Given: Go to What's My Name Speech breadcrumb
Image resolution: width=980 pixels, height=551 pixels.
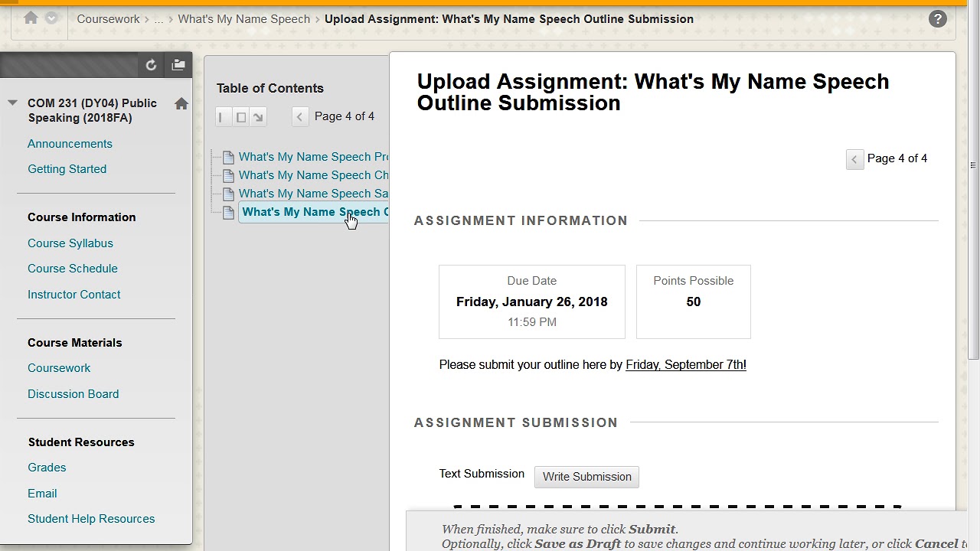Looking at the screenshot, I should point(244,18).
